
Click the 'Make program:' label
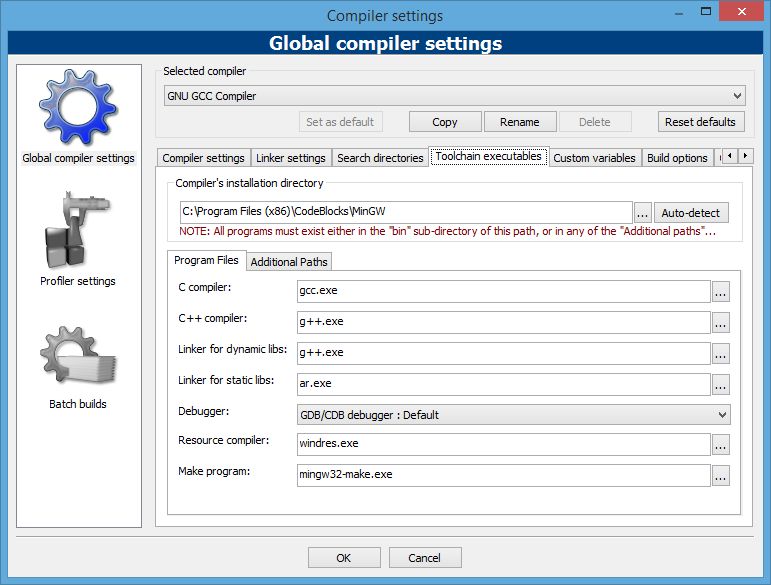pyautogui.click(x=214, y=471)
